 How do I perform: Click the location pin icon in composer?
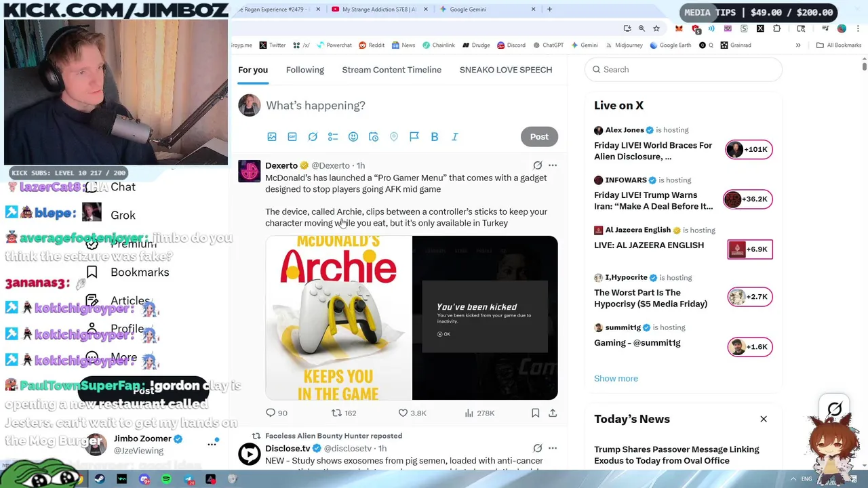pyautogui.click(x=394, y=137)
